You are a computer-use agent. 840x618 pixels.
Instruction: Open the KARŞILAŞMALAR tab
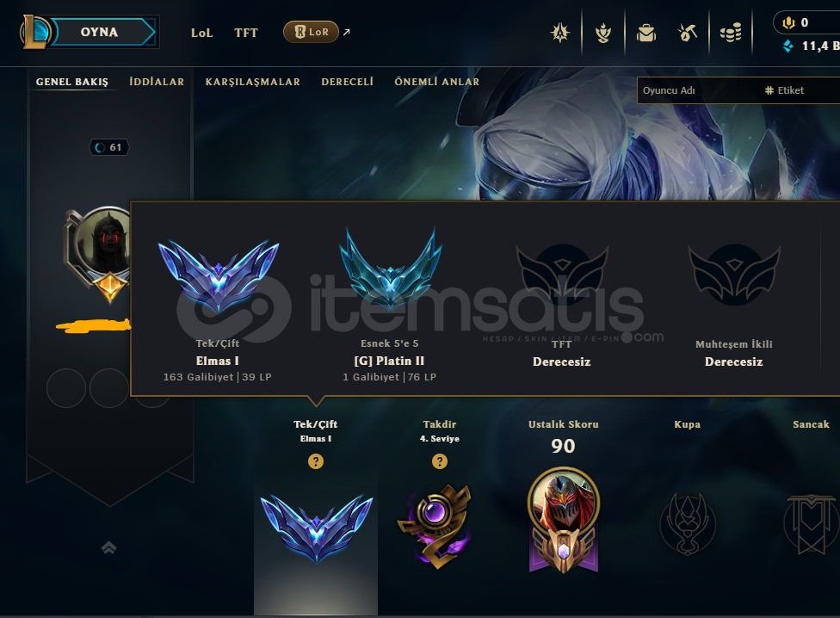tap(252, 82)
